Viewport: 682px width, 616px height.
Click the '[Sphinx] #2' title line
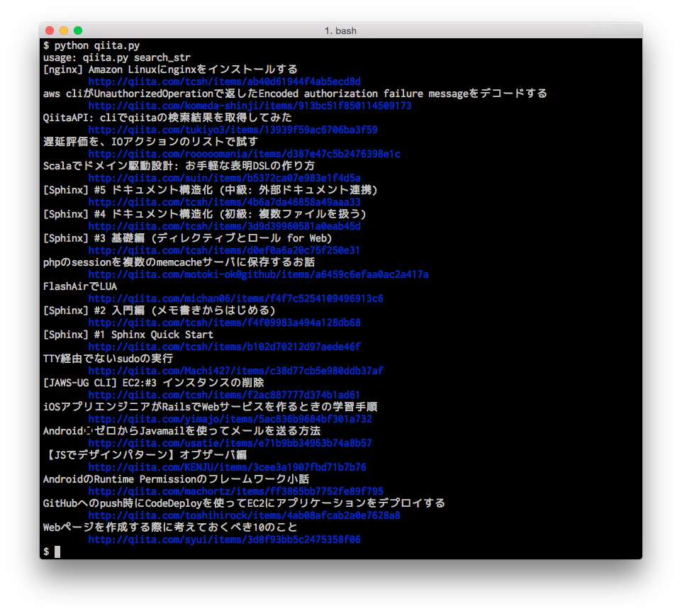160,310
